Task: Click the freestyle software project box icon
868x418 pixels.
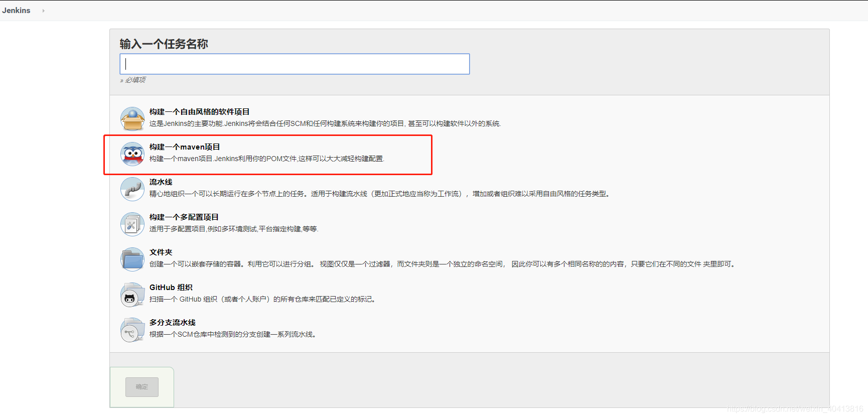Action: [x=132, y=119]
